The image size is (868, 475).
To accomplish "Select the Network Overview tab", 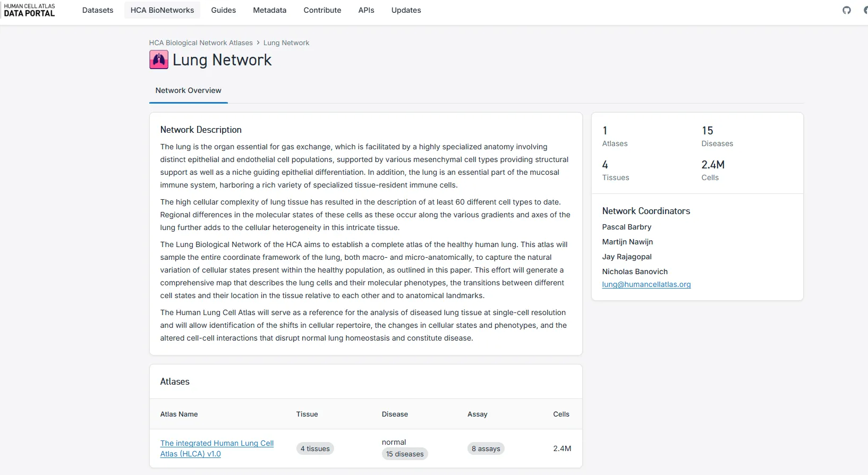I will [188, 91].
